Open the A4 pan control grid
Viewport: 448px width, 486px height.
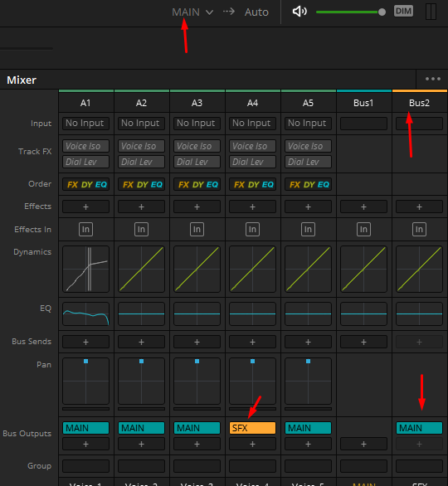252,381
